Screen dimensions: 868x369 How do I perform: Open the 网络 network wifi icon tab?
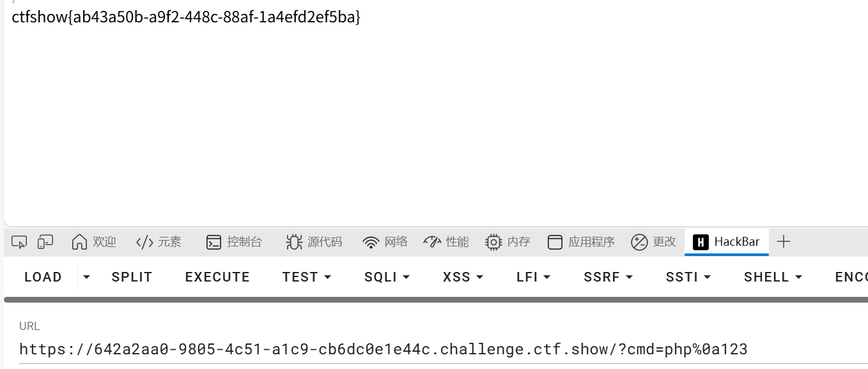[x=385, y=242]
